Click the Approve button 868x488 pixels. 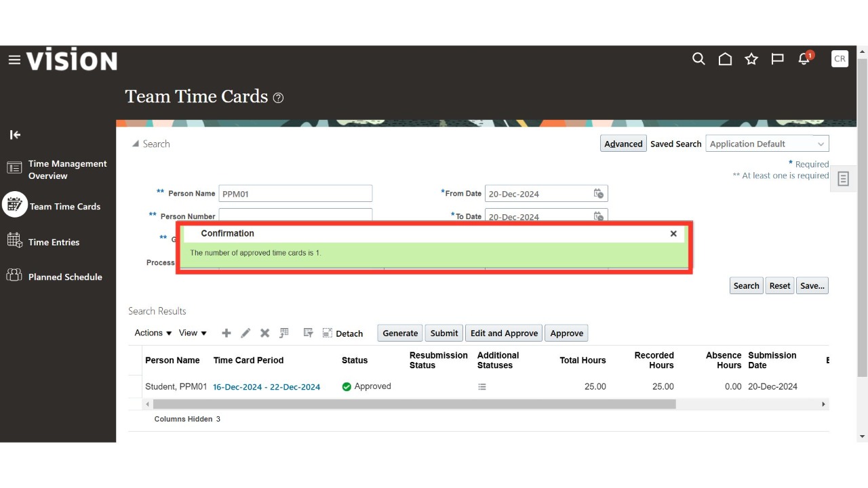(x=567, y=333)
